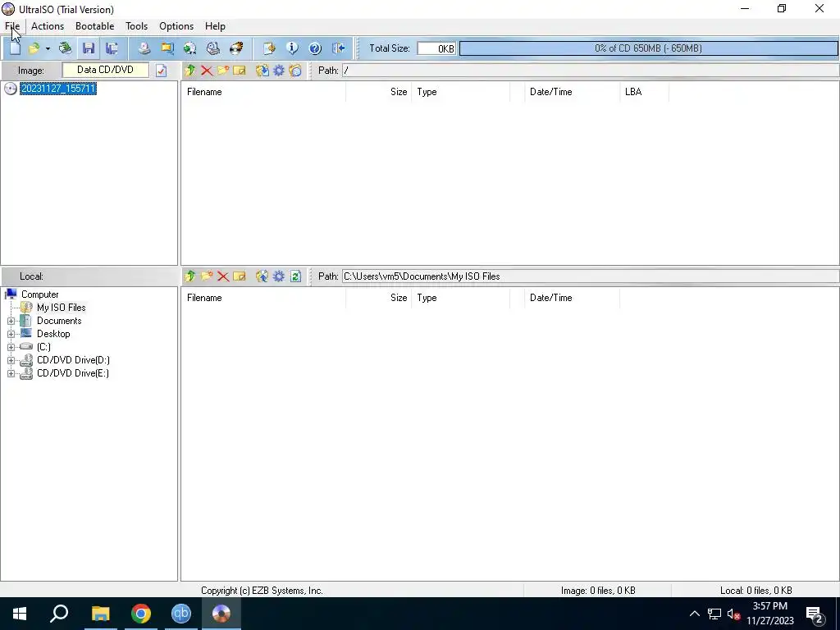This screenshot has width=840, height=630.
Task: Expand the Desktop tree node
Action: point(11,335)
